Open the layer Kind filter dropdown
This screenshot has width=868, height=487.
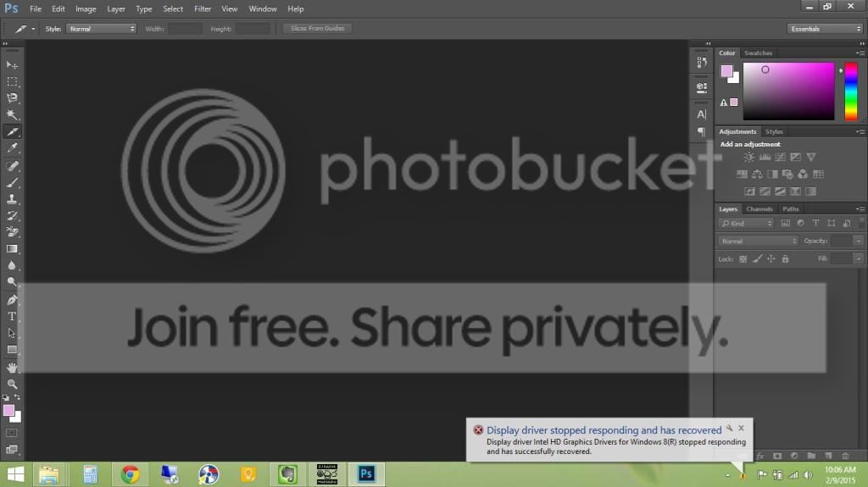pos(746,224)
